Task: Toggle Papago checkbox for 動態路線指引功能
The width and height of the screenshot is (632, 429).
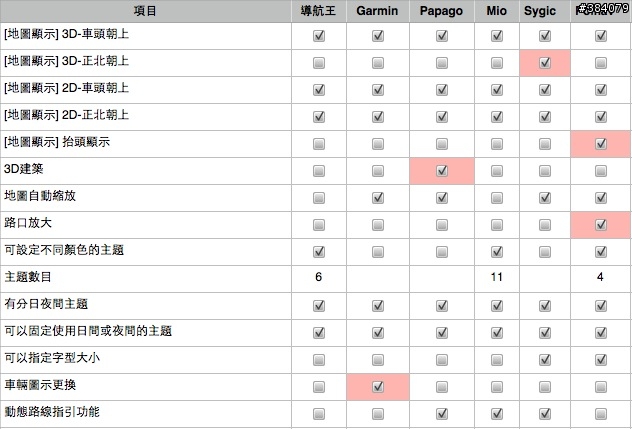Action: (x=441, y=413)
